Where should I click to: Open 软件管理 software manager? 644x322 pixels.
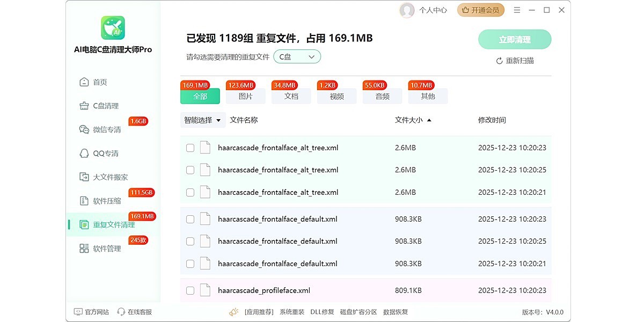105,248
